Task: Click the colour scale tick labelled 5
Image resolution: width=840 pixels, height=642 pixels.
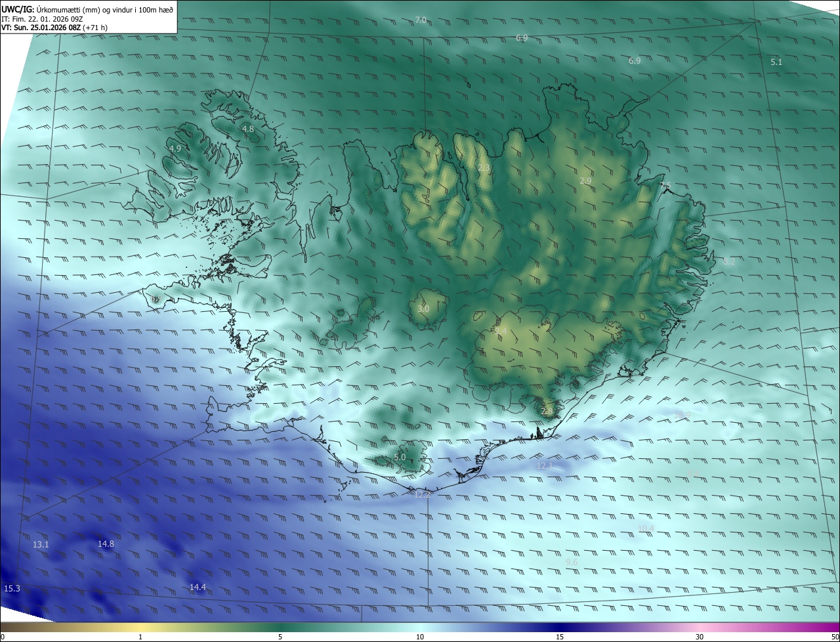Action: point(280,637)
